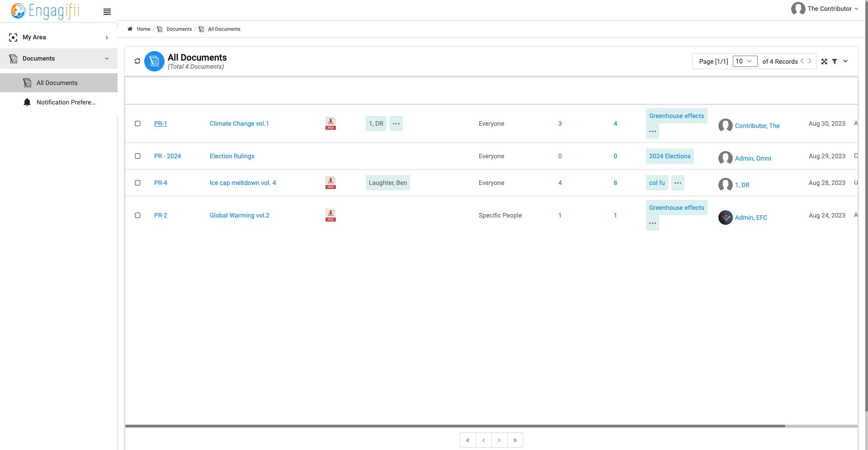
Task: Download the PDF for Ice cap meltdown vol. 4
Action: pos(330,183)
